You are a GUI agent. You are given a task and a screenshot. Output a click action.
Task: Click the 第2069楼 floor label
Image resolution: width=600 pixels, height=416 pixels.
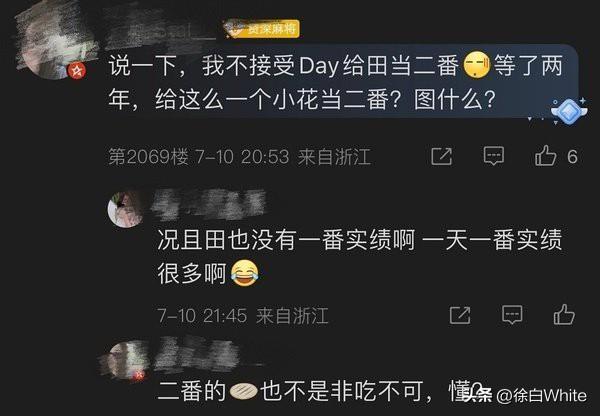pos(148,157)
